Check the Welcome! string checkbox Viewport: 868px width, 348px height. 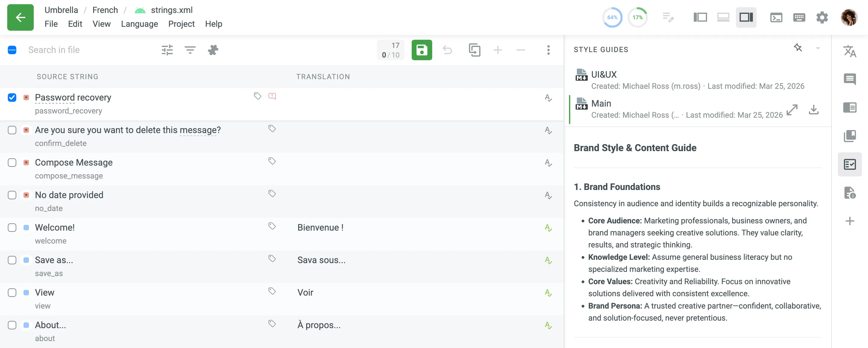coord(12,228)
